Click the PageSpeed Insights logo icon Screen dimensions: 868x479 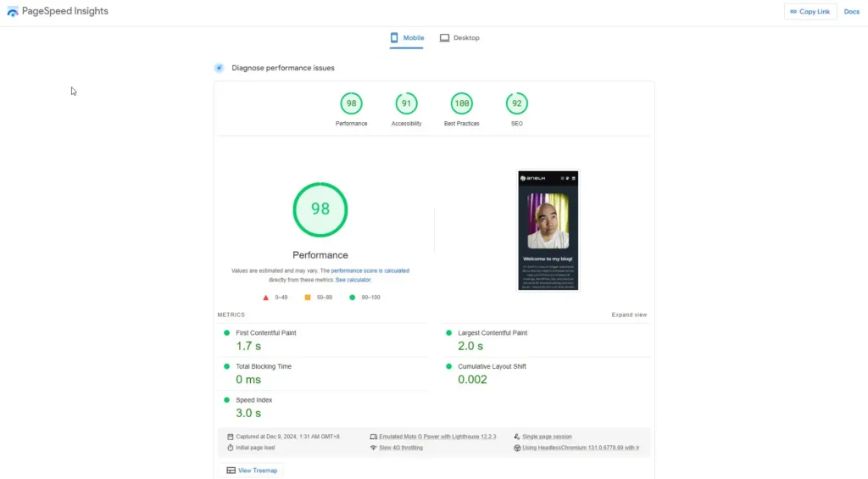point(12,12)
